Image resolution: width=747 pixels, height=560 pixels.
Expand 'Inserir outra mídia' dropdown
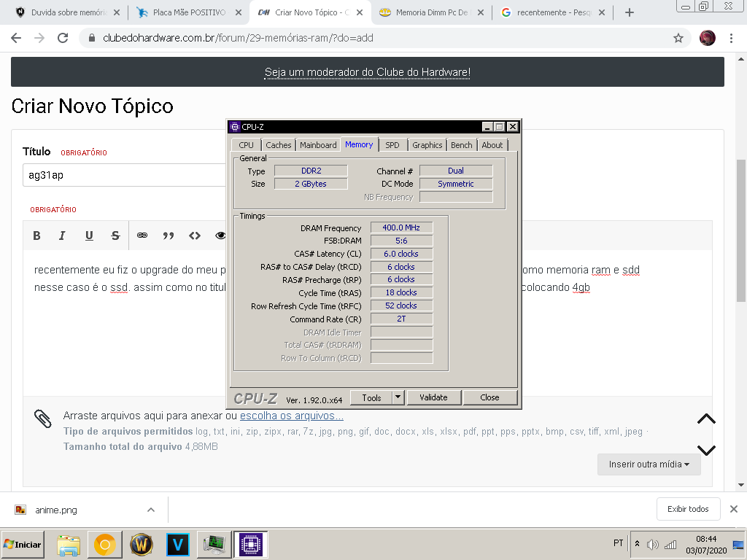tap(649, 464)
